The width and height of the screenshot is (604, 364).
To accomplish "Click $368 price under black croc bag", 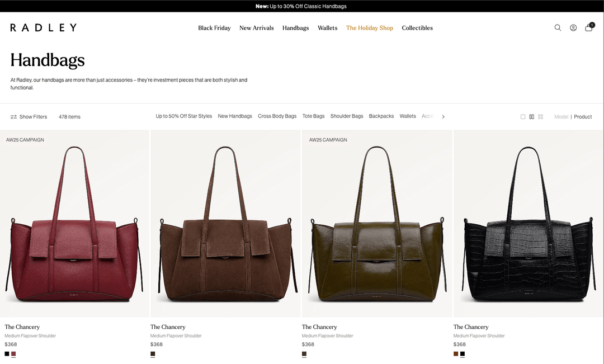I will pos(460,344).
